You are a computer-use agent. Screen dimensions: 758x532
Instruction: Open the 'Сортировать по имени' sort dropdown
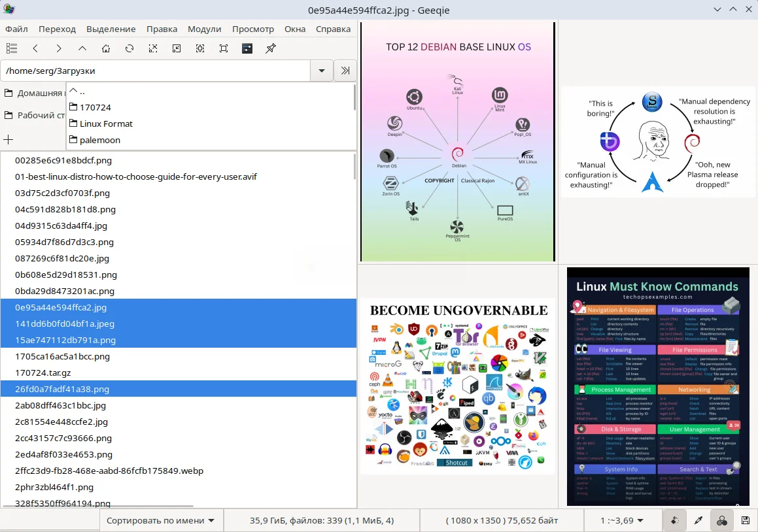[160, 520]
